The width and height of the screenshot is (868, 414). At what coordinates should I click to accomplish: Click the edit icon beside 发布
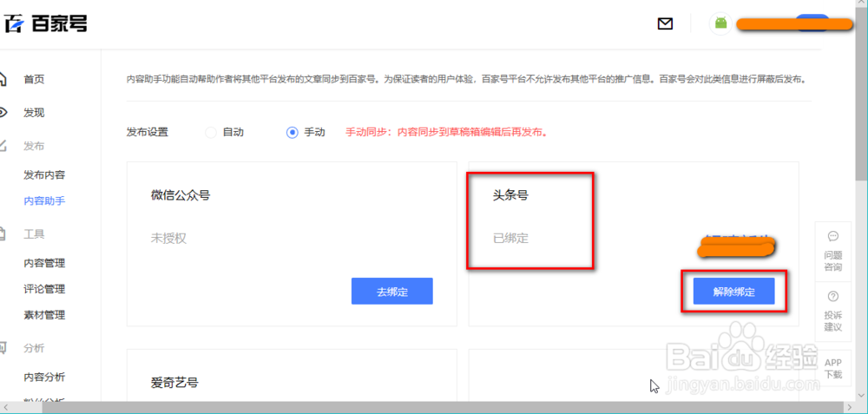click(3, 146)
